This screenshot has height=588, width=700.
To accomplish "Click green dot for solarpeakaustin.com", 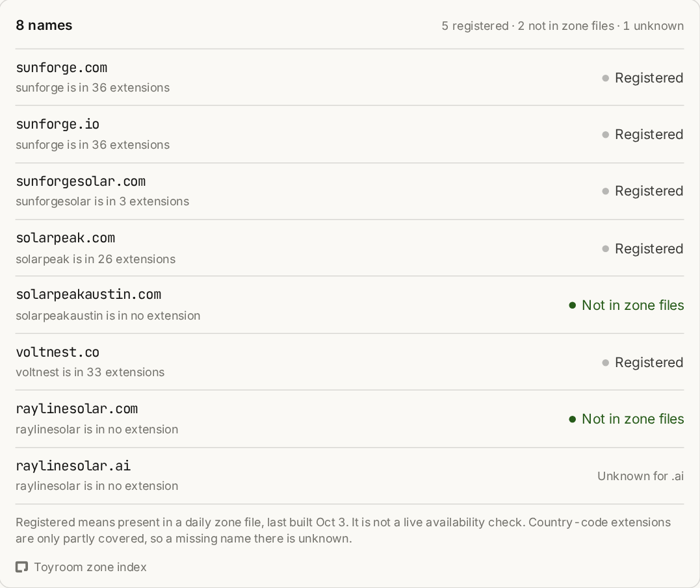I will click(573, 305).
